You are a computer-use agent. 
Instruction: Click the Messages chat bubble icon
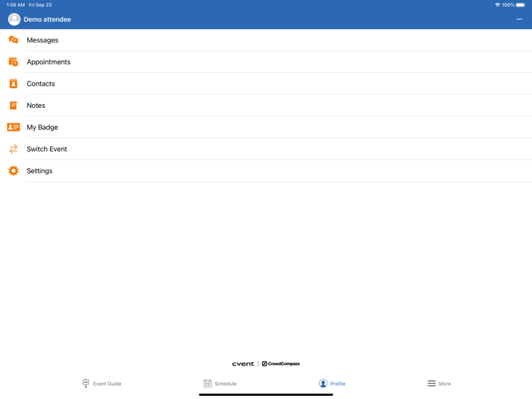(x=14, y=40)
